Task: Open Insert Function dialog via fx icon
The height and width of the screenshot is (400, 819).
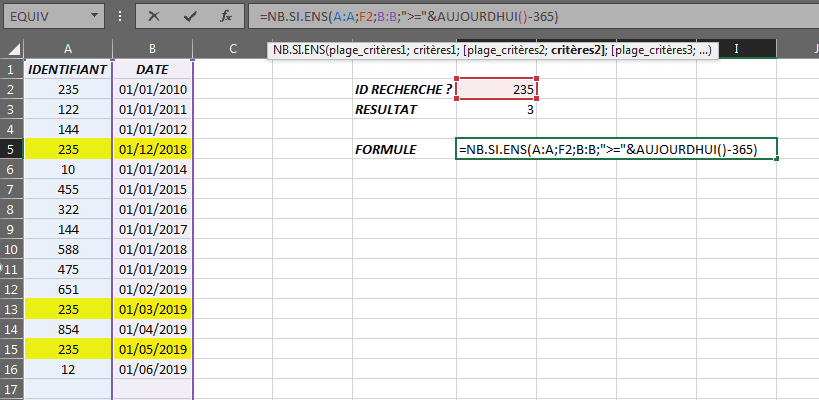Action: point(226,16)
